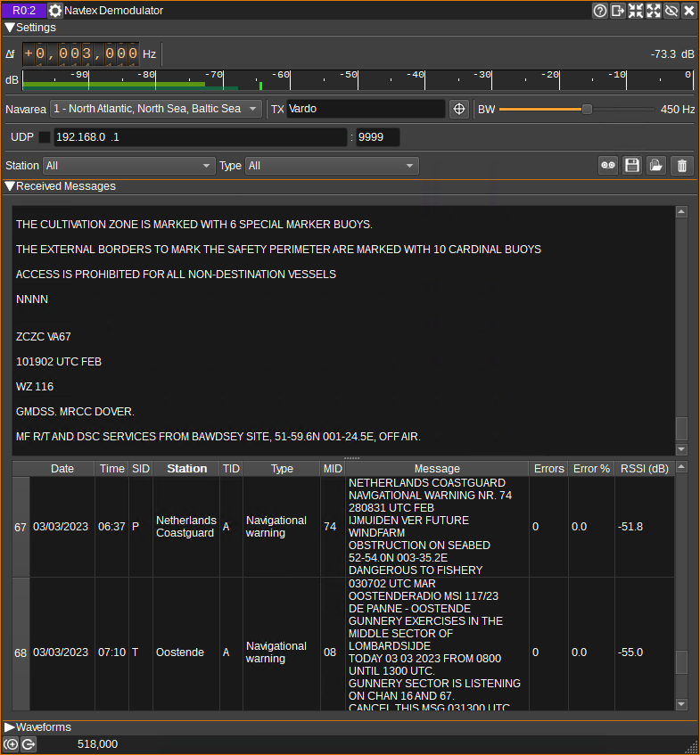Move demodulator to another workspace
This screenshot has width=700, height=755.
click(x=618, y=10)
